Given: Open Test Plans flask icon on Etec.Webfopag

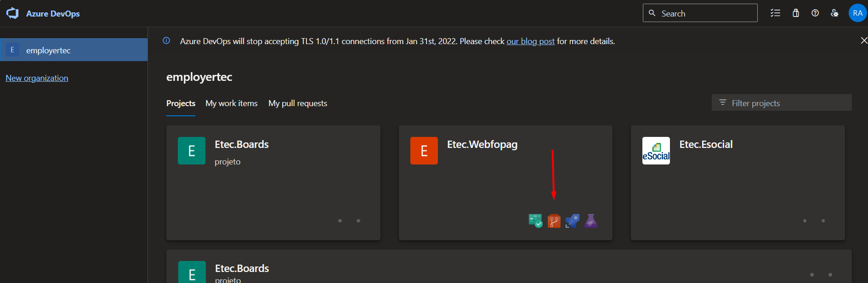Looking at the screenshot, I should 591,221.
